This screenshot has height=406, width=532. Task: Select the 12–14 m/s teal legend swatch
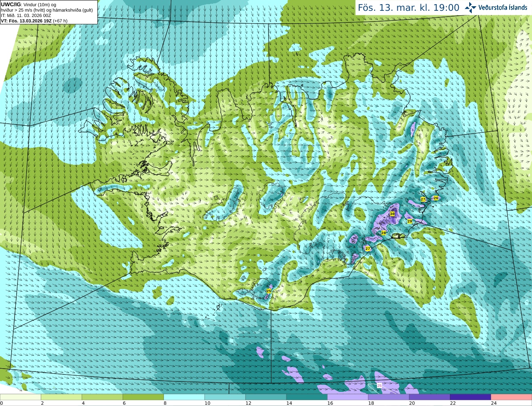coord(266,397)
